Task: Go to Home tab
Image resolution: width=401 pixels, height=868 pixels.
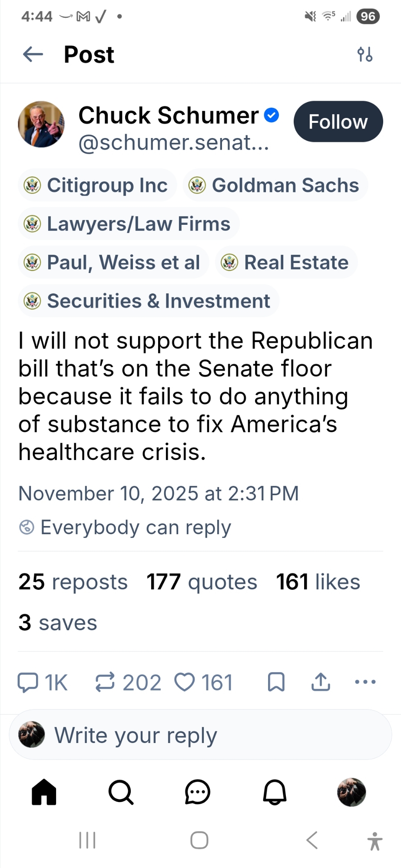Action: click(x=44, y=792)
